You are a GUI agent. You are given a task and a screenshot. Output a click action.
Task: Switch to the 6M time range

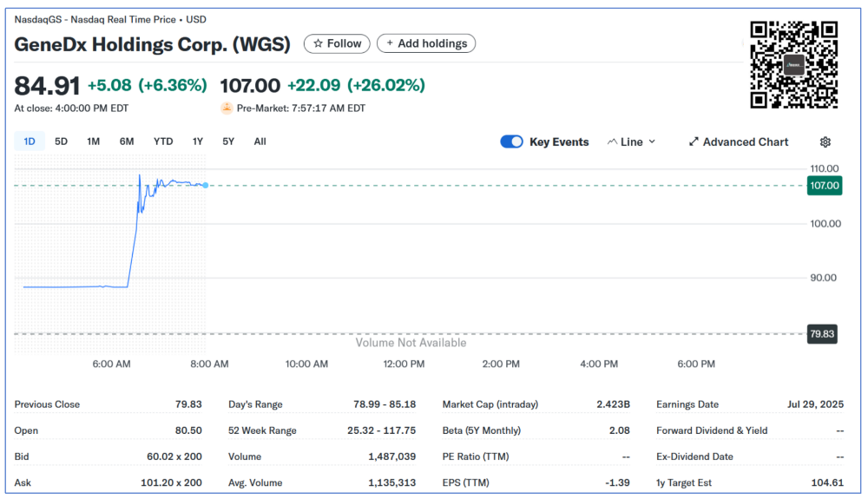pos(127,141)
